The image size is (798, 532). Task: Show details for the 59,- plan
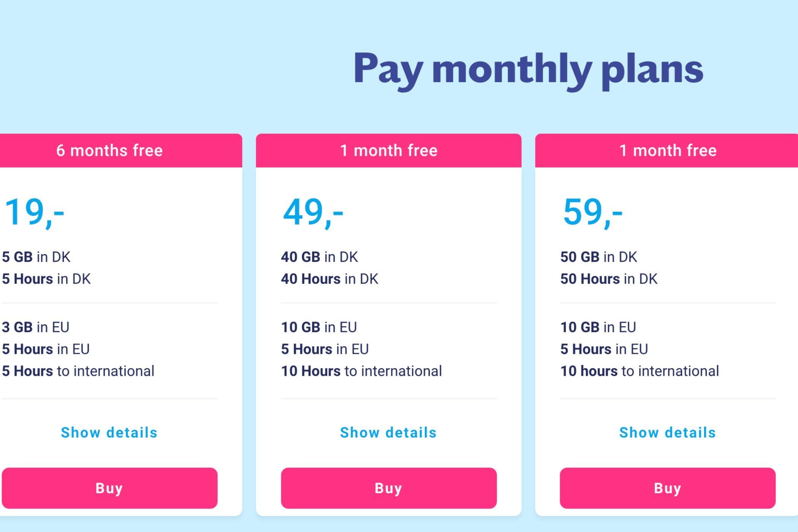tap(668, 432)
